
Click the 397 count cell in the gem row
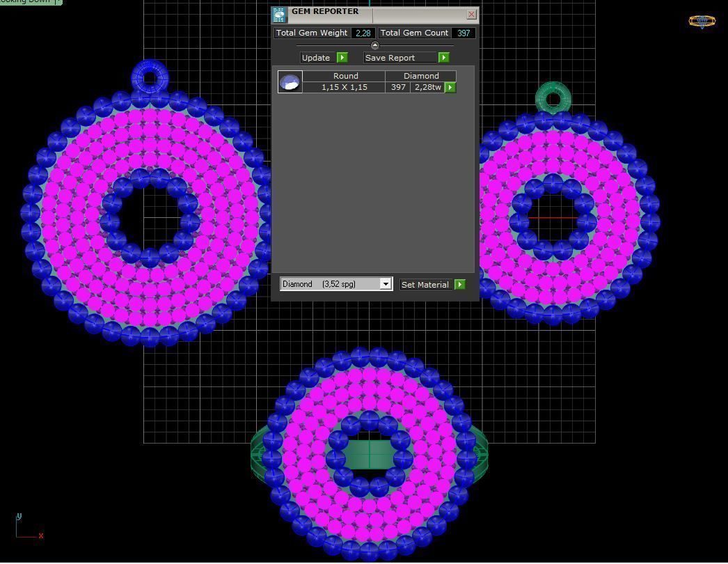[398, 87]
